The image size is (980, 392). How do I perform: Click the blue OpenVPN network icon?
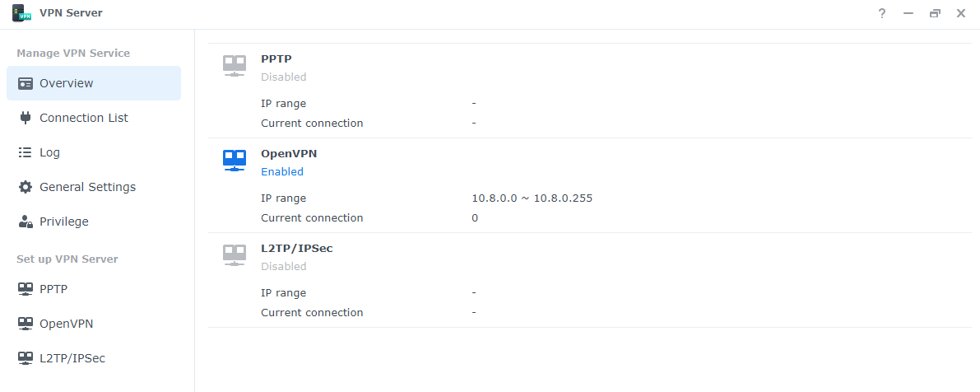pos(235,161)
